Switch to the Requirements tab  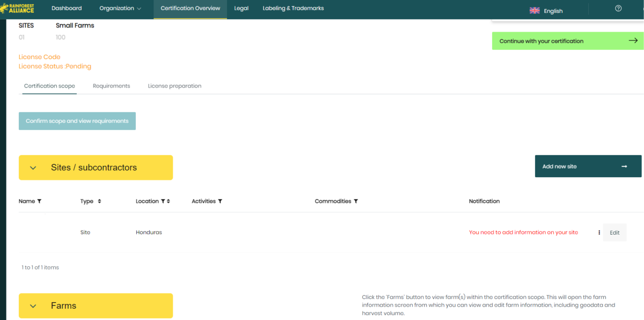click(x=111, y=86)
